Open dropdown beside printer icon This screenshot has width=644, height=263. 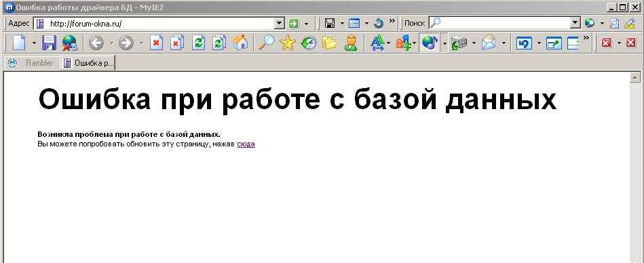474,43
